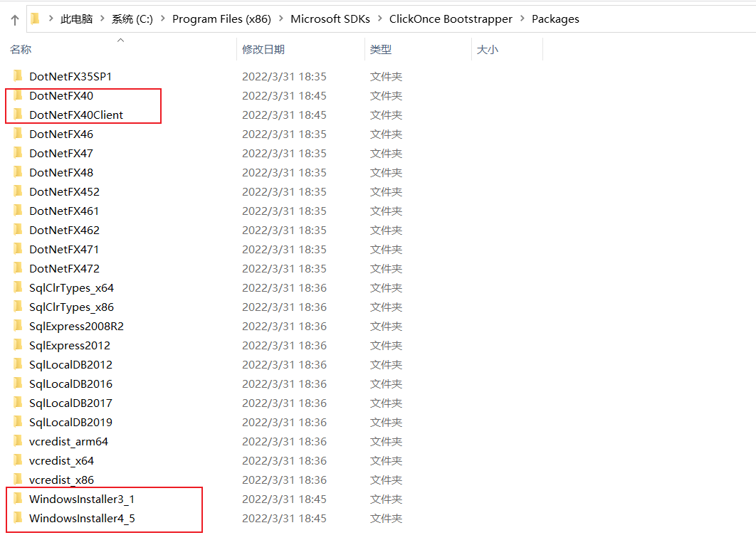Sort by 类型 column header

(380, 50)
